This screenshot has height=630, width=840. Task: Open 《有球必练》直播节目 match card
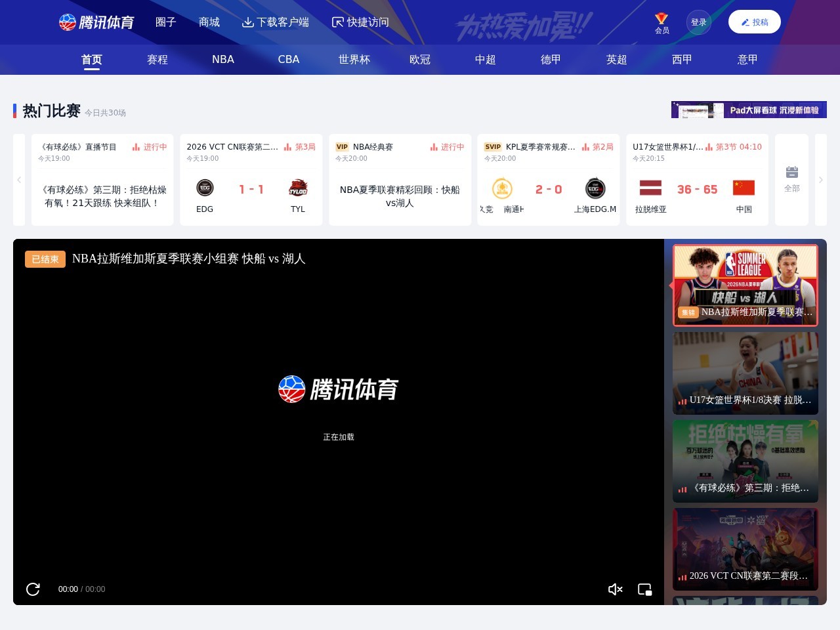tap(102, 180)
